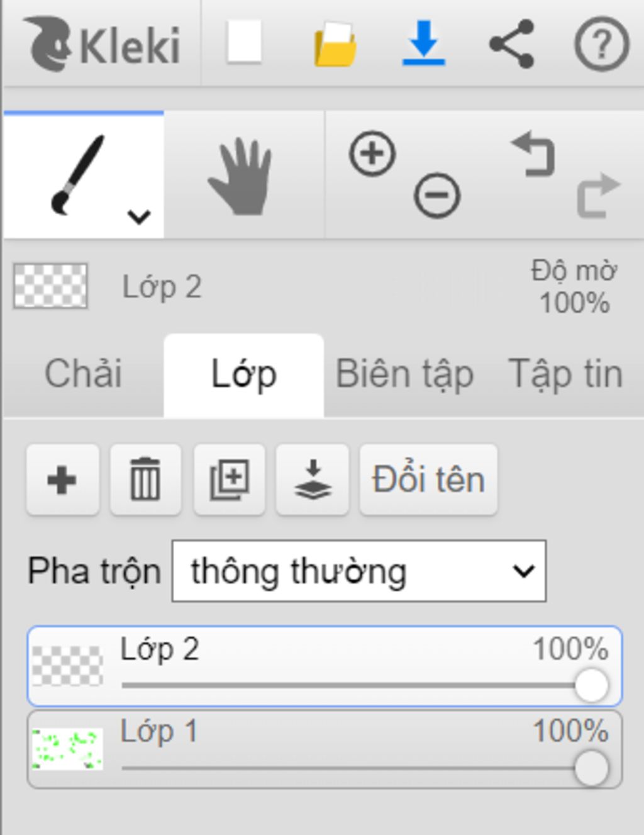Add a new layer with plus button
The image size is (644, 835).
point(62,479)
